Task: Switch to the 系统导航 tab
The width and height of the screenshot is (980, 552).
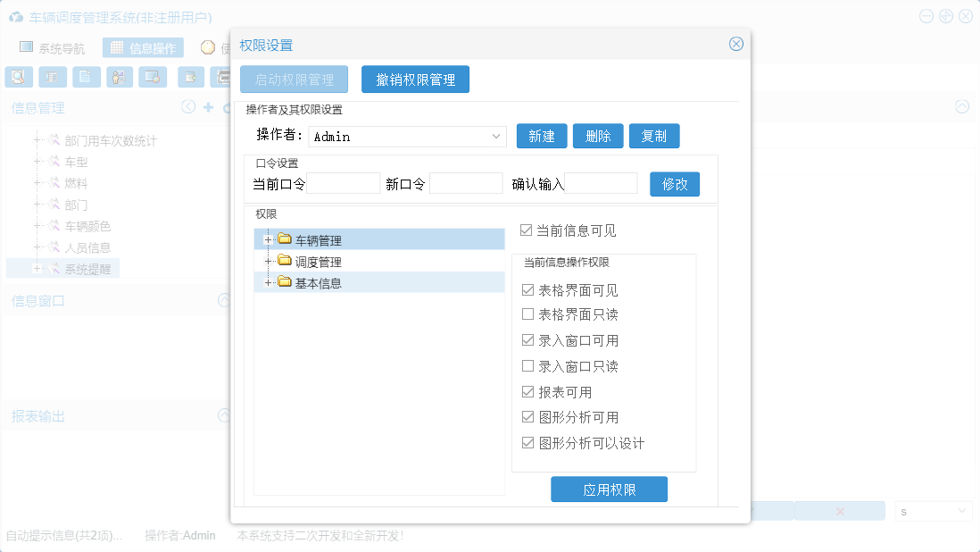Action: point(53,48)
